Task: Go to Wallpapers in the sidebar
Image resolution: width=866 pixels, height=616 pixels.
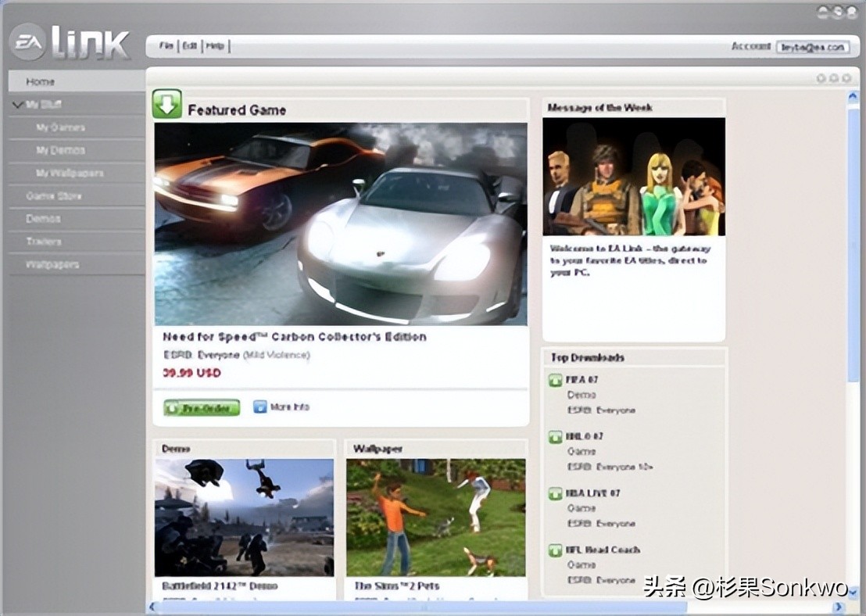Action: (x=77, y=265)
